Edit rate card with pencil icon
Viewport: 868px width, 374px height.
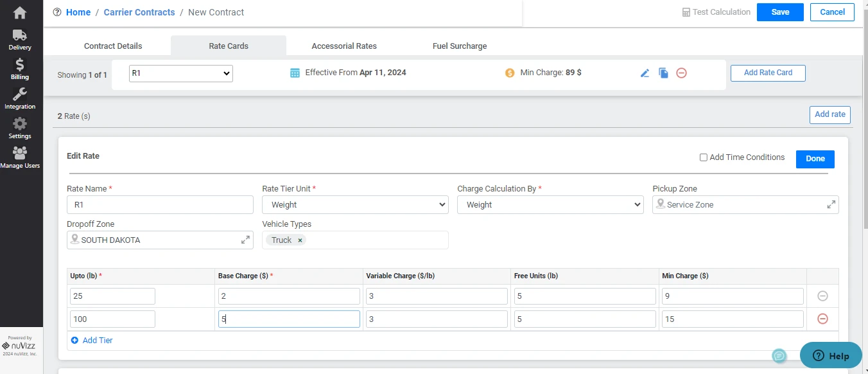tap(645, 73)
